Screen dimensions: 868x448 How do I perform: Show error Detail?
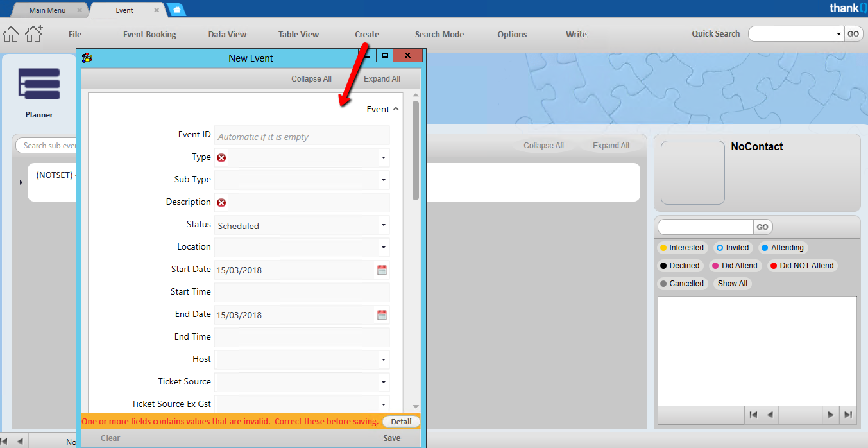[401, 422]
